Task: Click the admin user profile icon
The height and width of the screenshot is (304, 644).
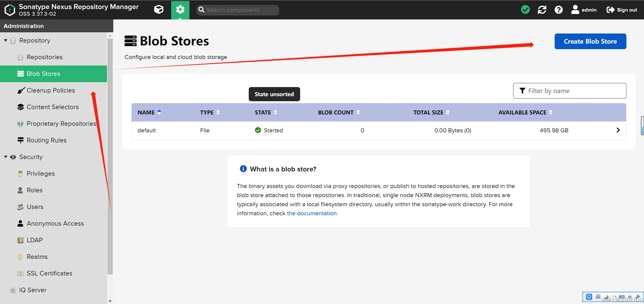Action: point(575,10)
